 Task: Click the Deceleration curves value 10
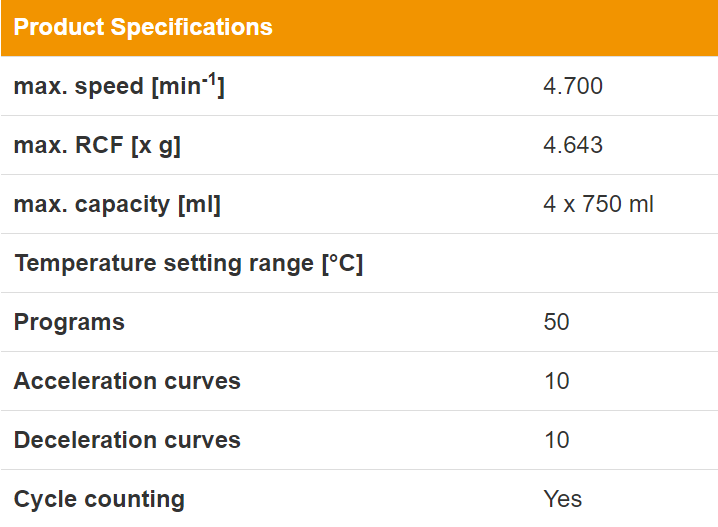coord(557,440)
